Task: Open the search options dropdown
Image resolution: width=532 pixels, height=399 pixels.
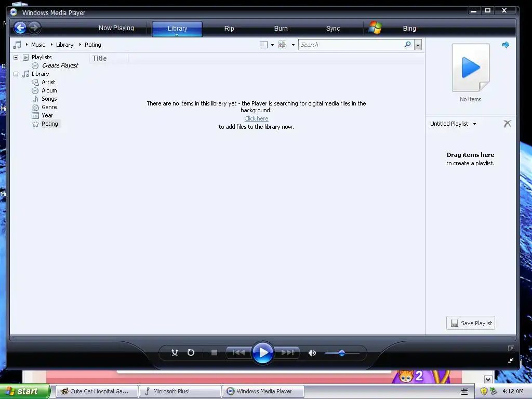Action: click(418, 45)
